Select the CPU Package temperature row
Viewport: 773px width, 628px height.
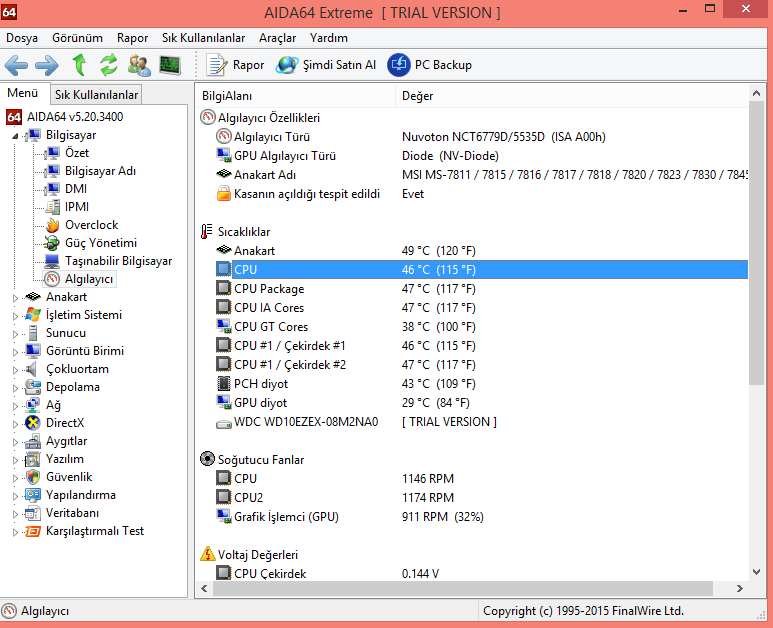pyautogui.click(x=481, y=289)
